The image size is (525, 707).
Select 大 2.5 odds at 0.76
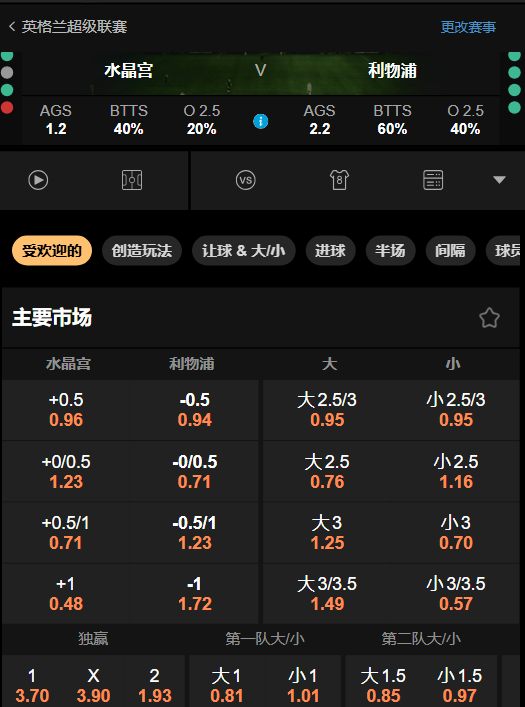pos(327,472)
